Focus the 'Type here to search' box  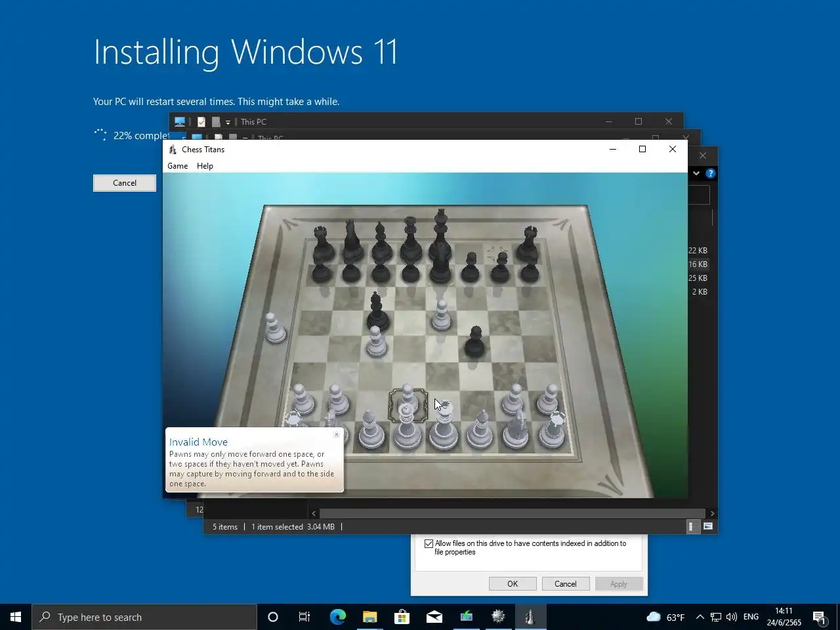[144, 617]
